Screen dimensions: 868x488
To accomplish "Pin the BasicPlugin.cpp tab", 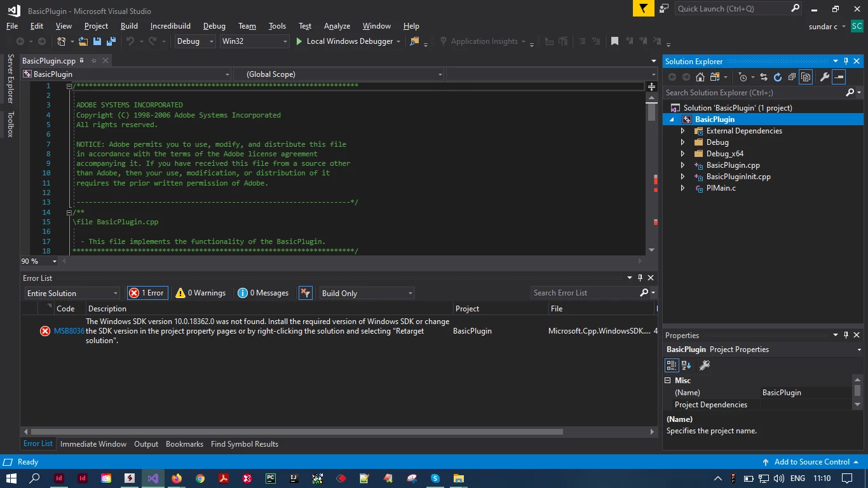I will coord(93,60).
